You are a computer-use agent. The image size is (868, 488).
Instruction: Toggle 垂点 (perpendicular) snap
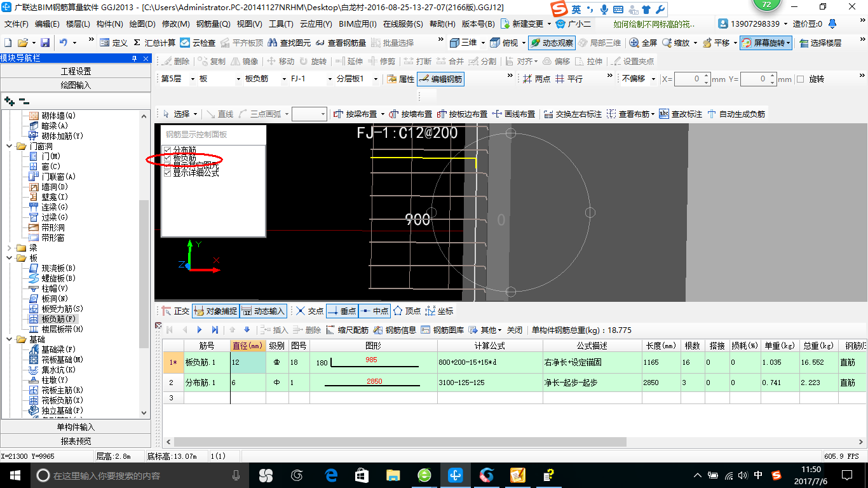pyautogui.click(x=342, y=311)
